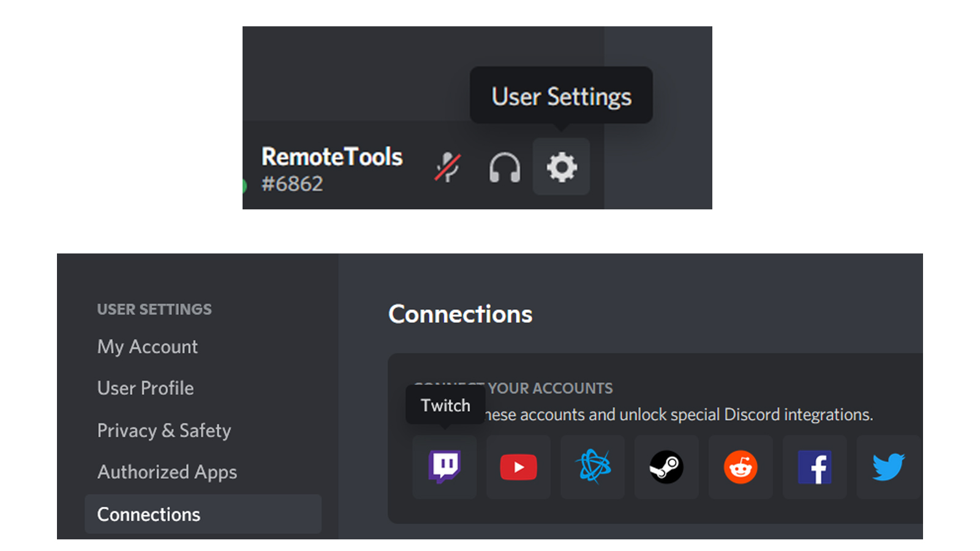Connect a YouTube account
Image resolution: width=980 pixels, height=551 pixels.
[519, 467]
